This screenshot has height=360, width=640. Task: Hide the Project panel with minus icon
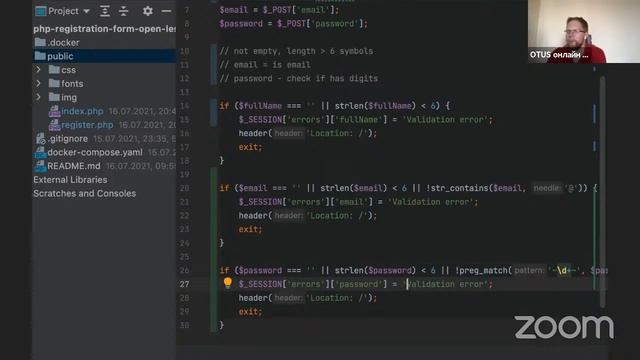point(166,11)
